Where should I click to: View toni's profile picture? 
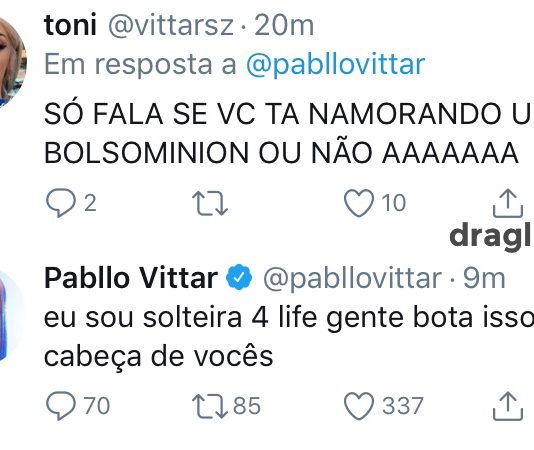tap(10, 61)
